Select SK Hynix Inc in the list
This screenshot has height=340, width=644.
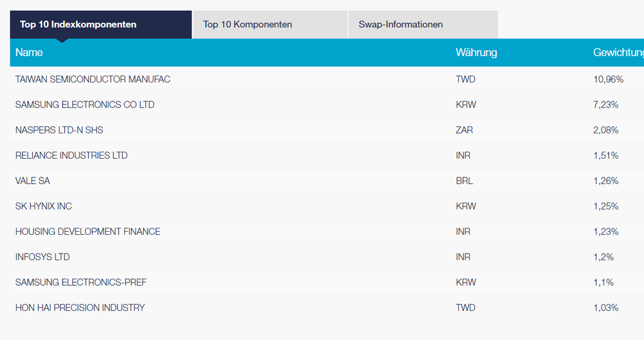coord(44,206)
